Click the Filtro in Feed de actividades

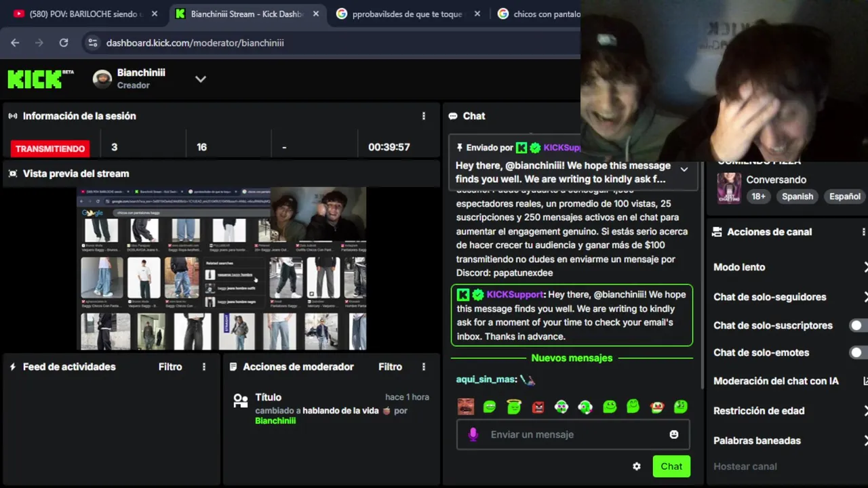pyautogui.click(x=170, y=367)
